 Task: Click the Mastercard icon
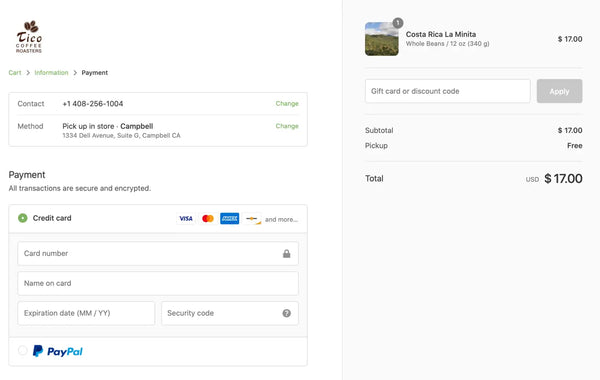(208, 219)
